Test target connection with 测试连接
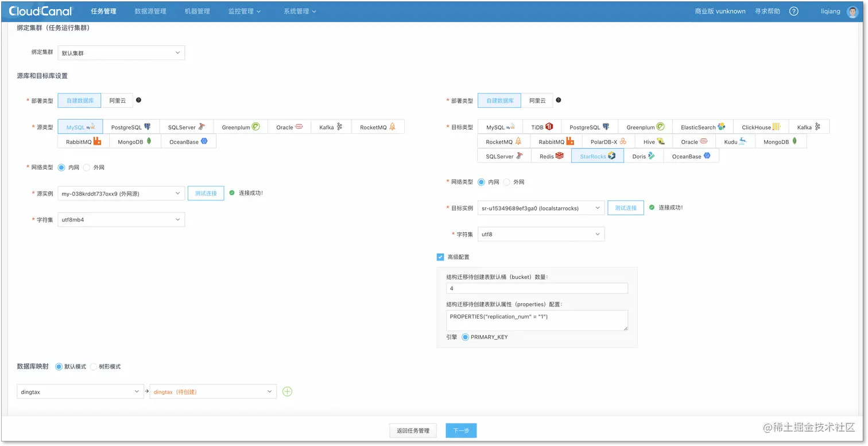Viewport: 868px width, 446px height. [626, 208]
